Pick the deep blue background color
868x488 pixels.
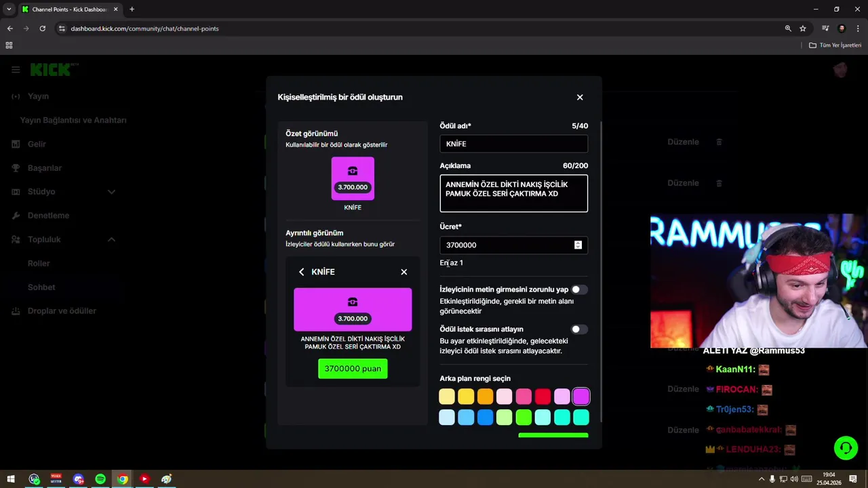click(x=485, y=417)
